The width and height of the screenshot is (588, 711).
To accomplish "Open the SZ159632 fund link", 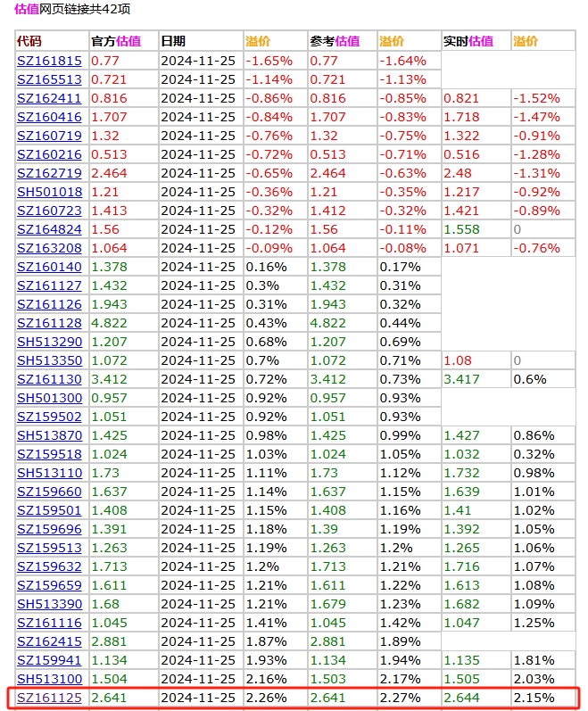I will [49, 566].
